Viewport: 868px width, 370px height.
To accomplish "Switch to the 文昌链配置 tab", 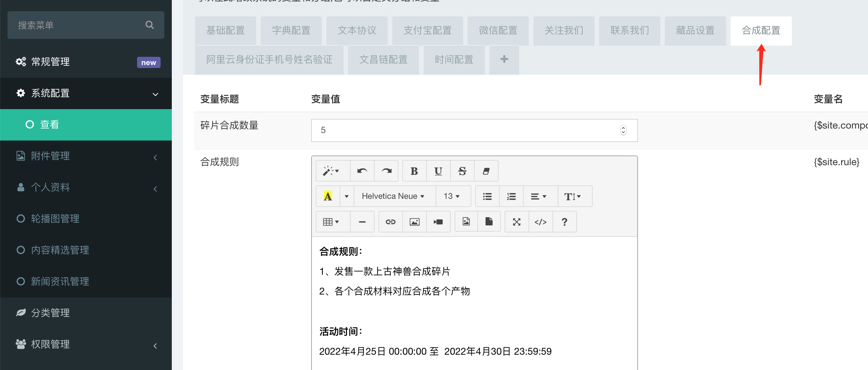I will coord(384,60).
